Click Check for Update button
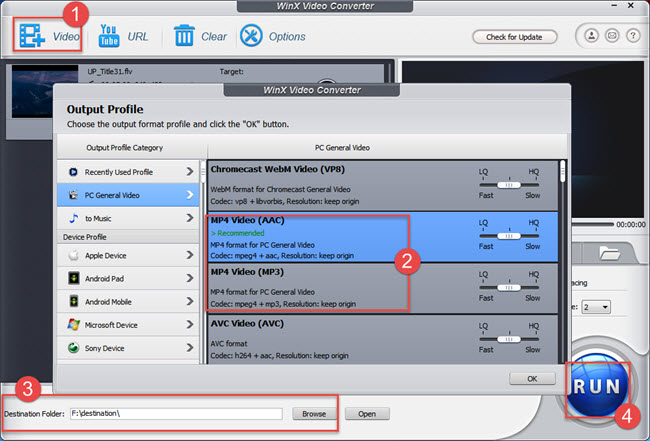This screenshot has width=650, height=441. (x=514, y=37)
